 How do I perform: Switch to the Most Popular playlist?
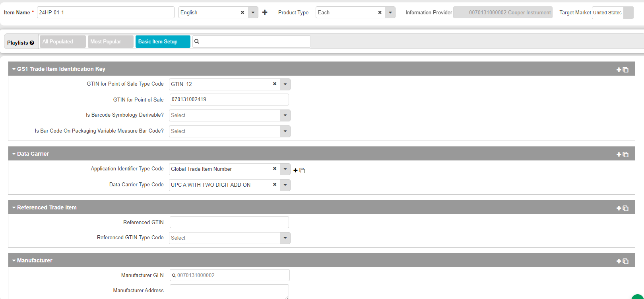point(110,41)
